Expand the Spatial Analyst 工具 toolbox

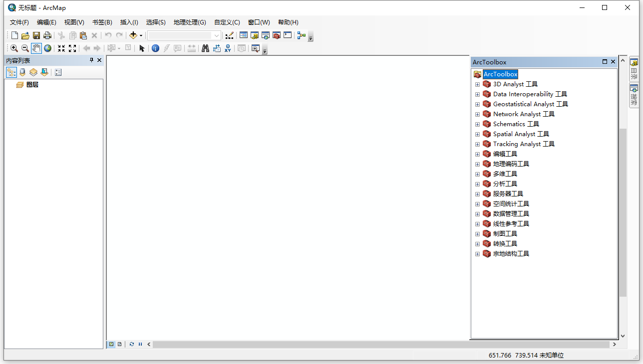477,134
